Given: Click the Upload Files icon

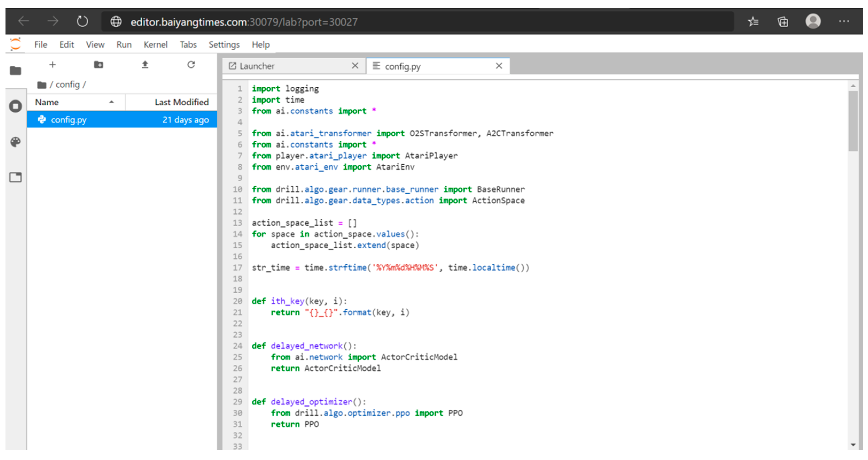Looking at the screenshot, I should pyautogui.click(x=145, y=65).
